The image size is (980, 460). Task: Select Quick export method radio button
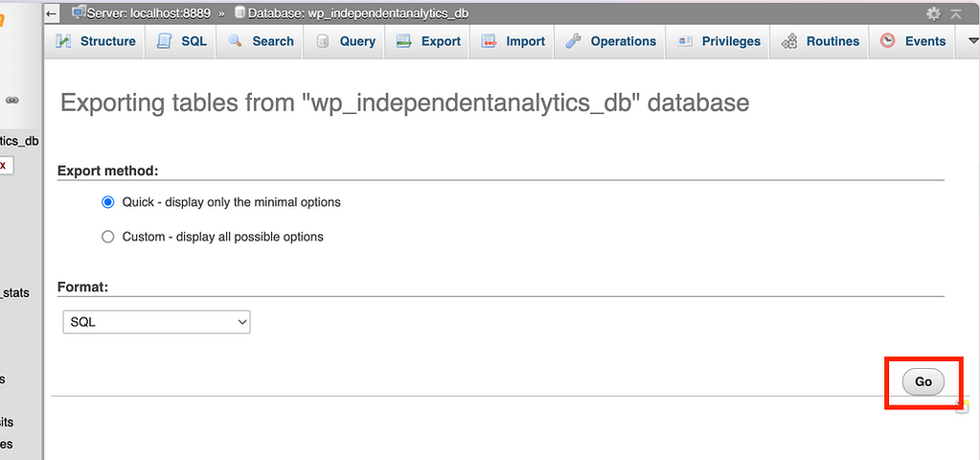[108, 202]
